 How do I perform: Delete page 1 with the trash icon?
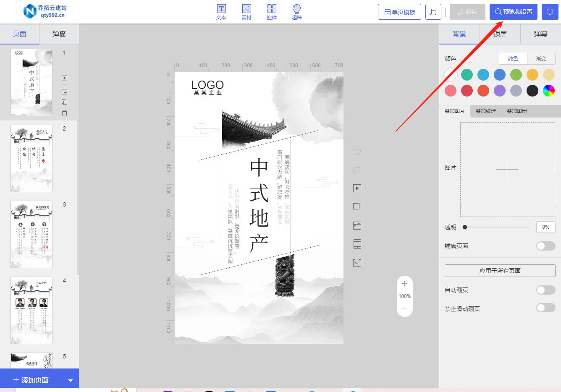coord(64,112)
